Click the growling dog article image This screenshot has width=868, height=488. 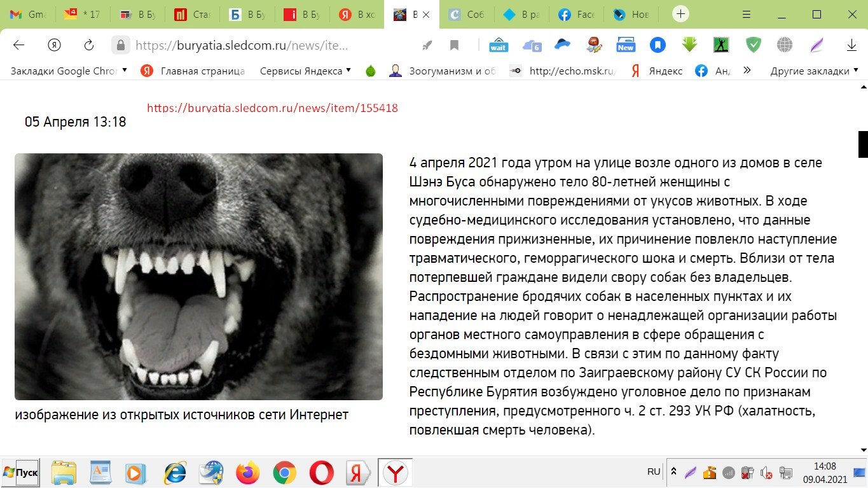tap(198, 276)
